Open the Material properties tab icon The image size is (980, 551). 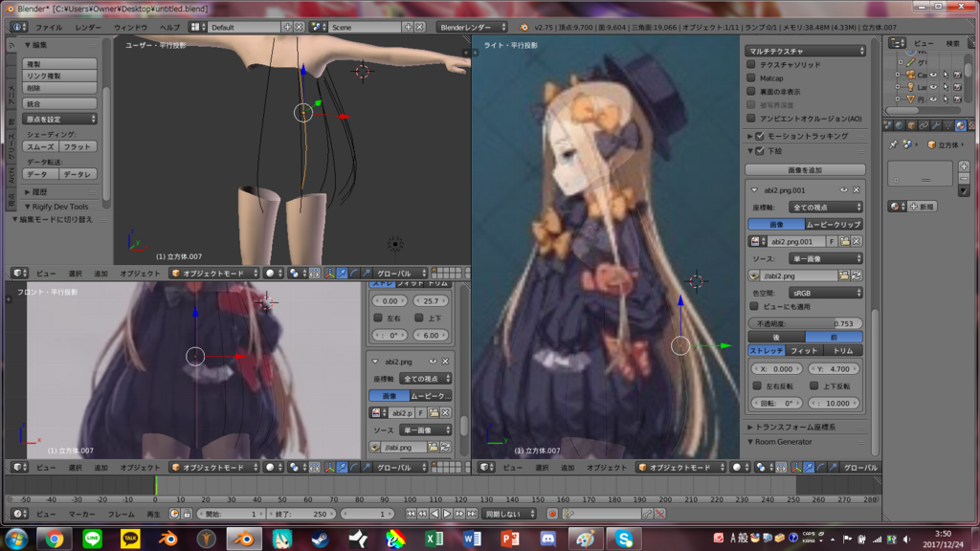tap(960, 125)
